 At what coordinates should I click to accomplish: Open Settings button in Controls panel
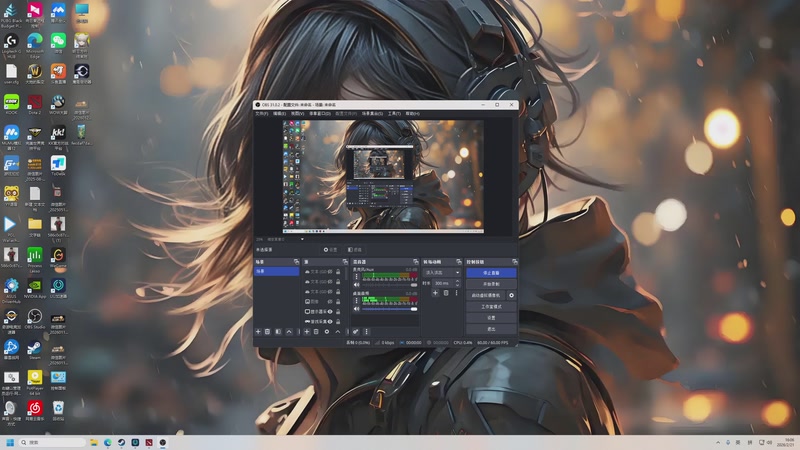click(x=491, y=318)
